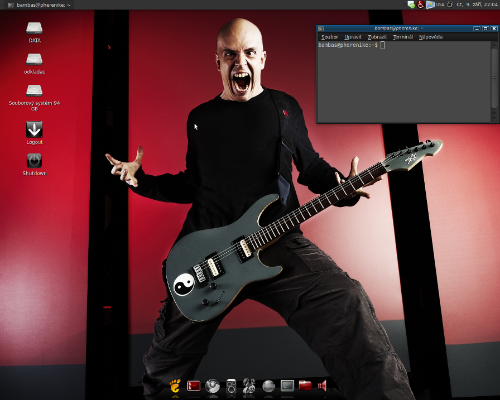Click the terminal's vertical scrollbar
Screen dimensions: 500x401
[x=494, y=82]
